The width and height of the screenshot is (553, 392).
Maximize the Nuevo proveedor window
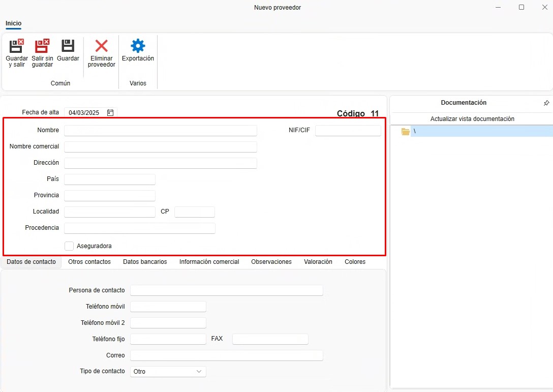521,8
